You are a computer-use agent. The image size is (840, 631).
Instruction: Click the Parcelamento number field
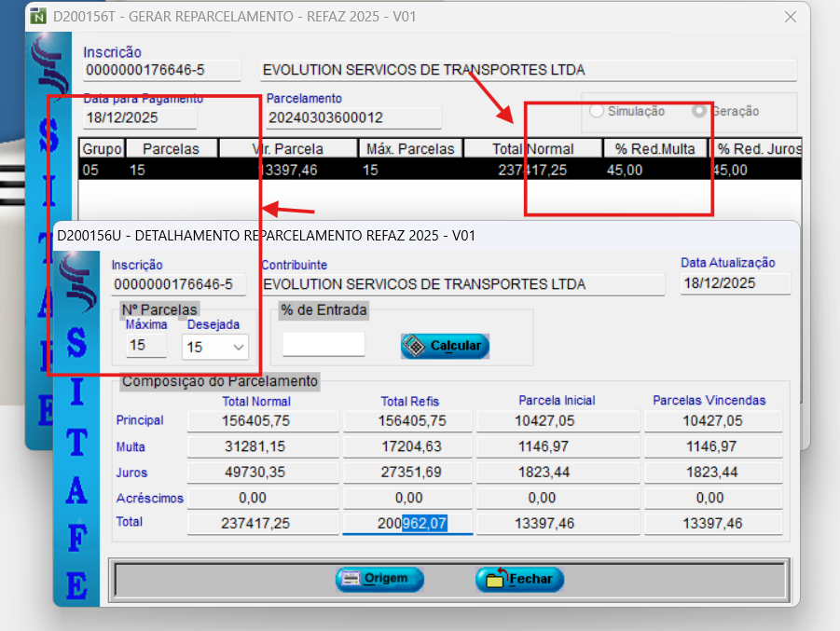pos(352,117)
